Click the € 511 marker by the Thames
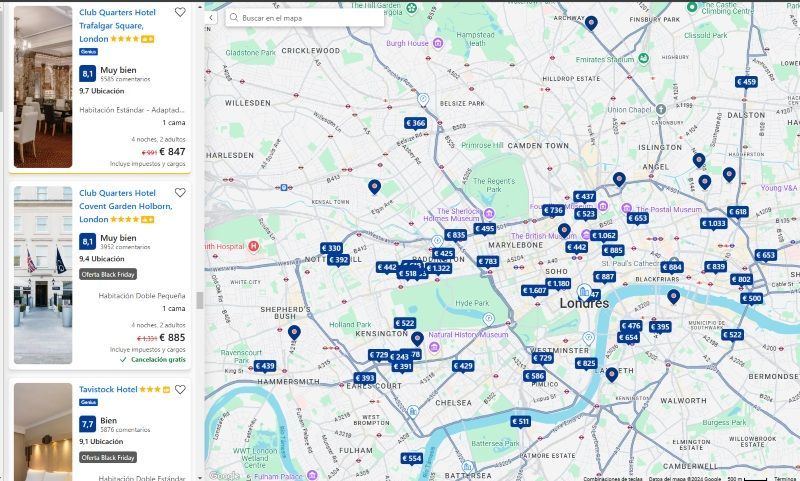 (x=521, y=421)
